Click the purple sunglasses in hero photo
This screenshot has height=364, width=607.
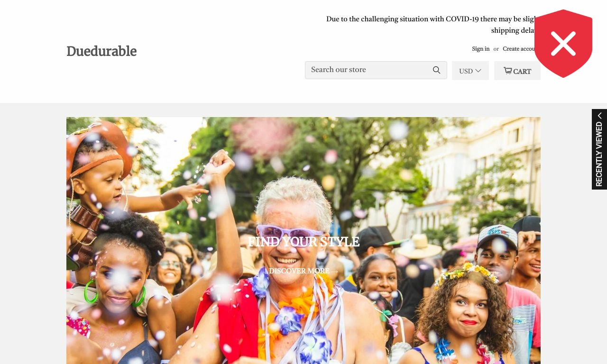(x=290, y=235)
